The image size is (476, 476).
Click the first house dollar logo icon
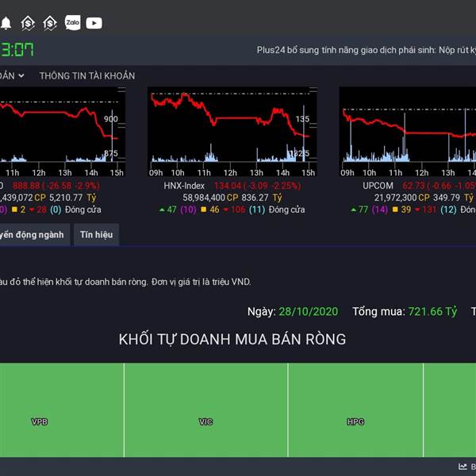point(28,23)
